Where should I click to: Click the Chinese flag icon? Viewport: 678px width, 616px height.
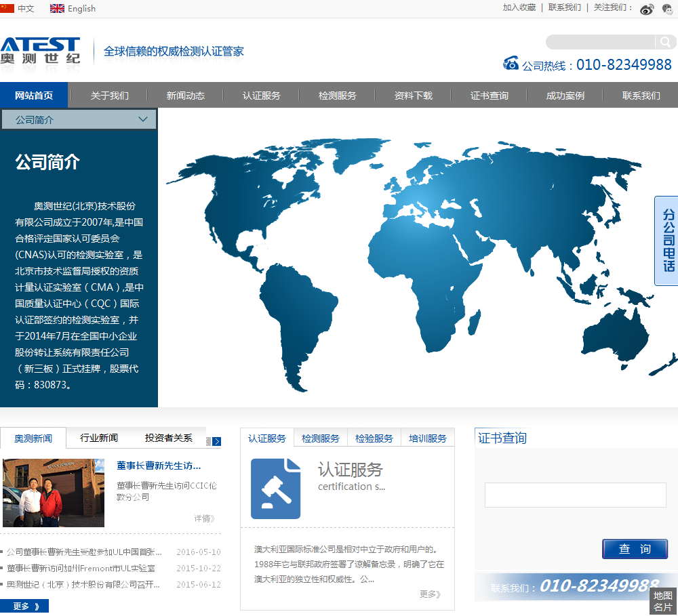[x=7, y=8]
